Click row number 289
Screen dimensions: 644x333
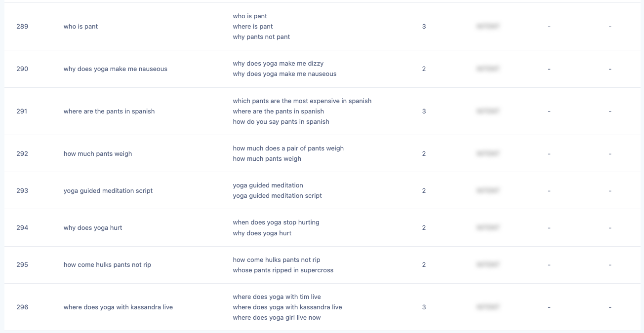click(22, 27)
